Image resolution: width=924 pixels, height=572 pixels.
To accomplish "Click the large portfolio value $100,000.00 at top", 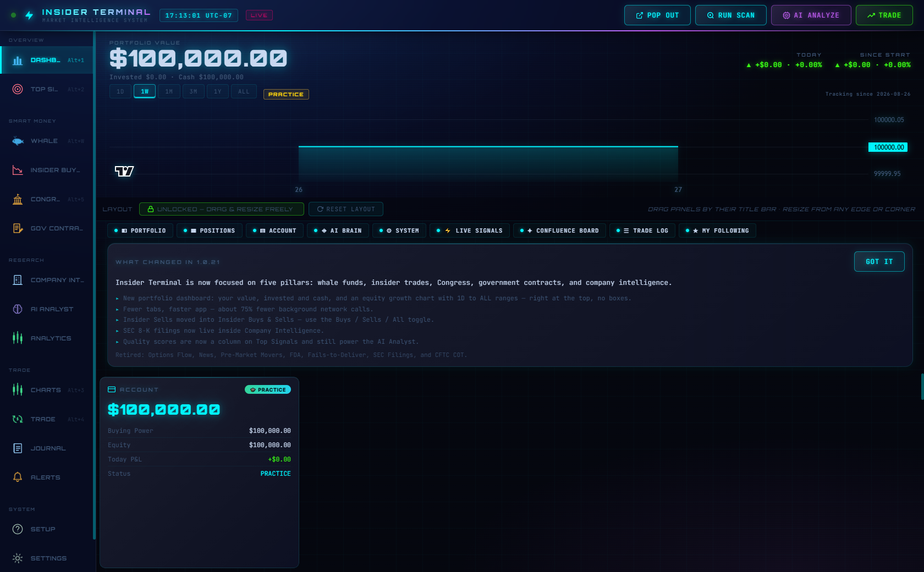I will click(x=198, y=58).
